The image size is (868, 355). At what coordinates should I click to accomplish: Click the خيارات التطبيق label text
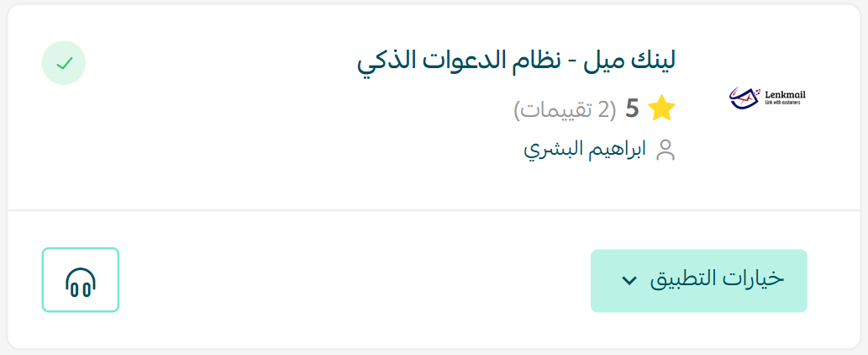(717, 279)
